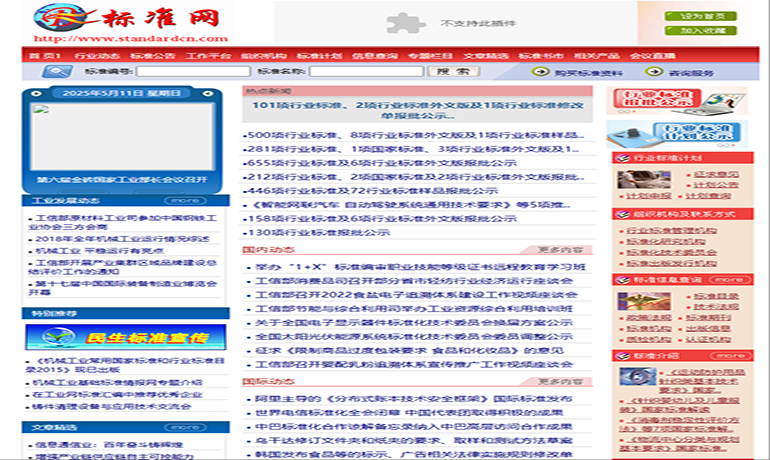Image resolution: width=770 pixels, height=460 pixels.
Task: Click the magnifier search icon
Action: 57,72
